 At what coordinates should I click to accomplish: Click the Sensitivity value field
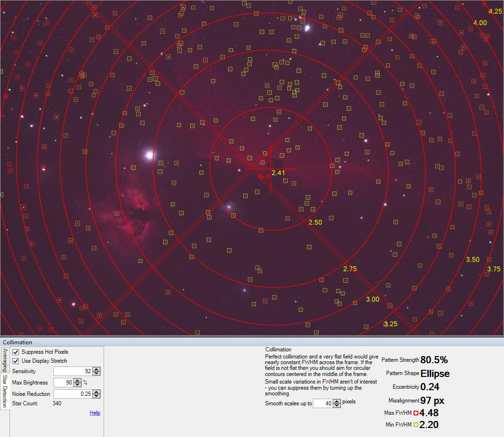click(73, 371)
